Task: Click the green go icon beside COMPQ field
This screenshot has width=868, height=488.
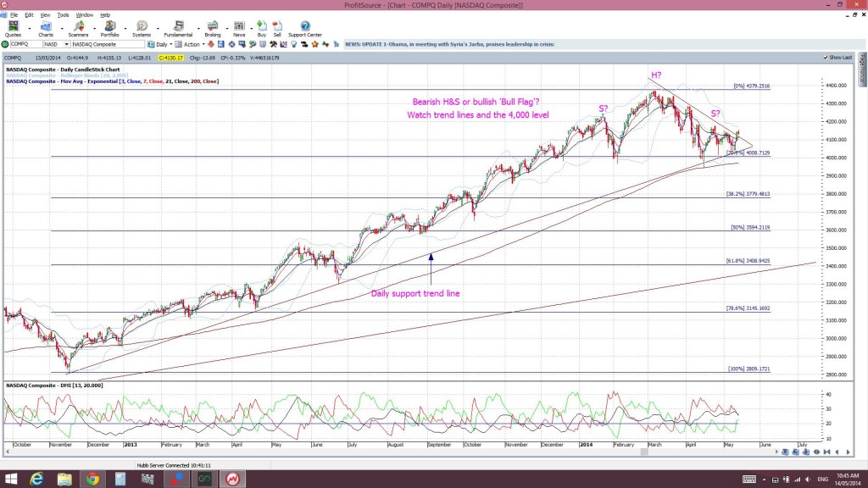Action: pyautogui.click(x=5, y=44)
